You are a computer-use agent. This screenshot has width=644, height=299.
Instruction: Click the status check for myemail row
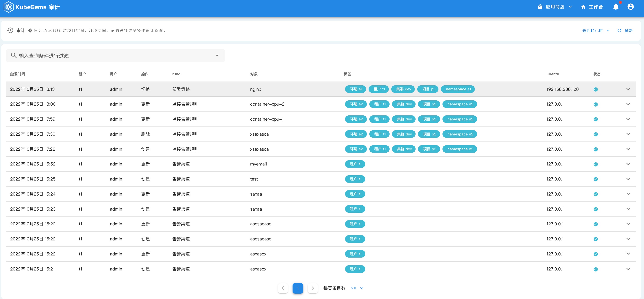[596, 164]
